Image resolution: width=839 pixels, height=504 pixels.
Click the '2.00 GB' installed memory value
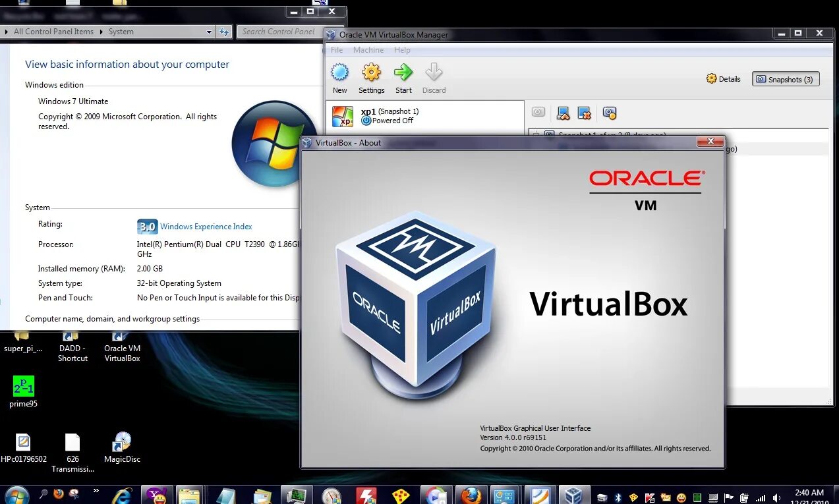[150, 269]
